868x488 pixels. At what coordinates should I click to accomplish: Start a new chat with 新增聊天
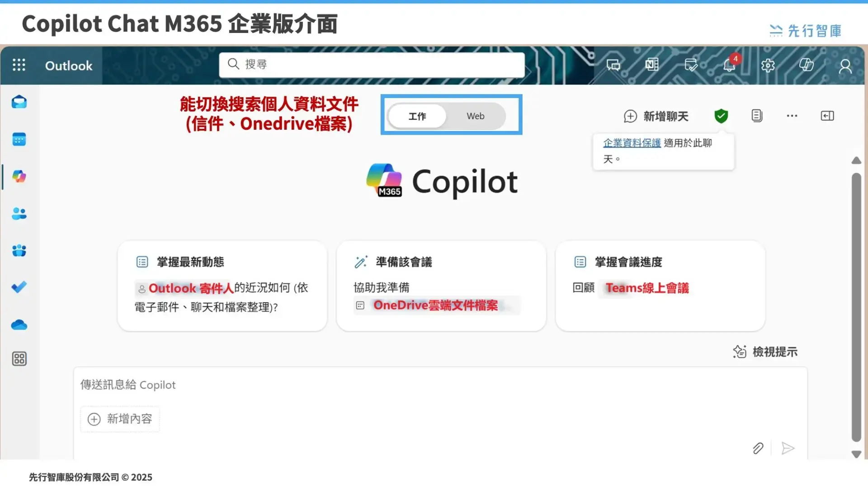[x=656, y=116]
